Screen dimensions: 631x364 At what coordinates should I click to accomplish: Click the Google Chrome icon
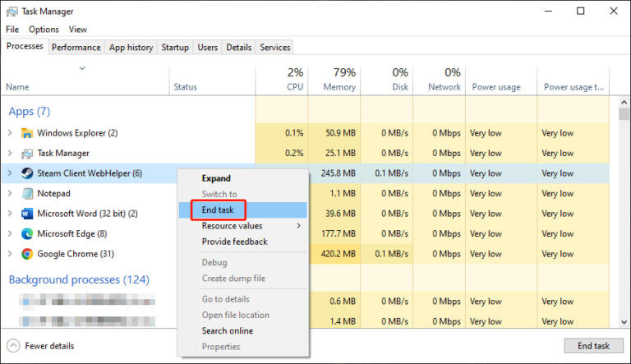coord(27,255)
